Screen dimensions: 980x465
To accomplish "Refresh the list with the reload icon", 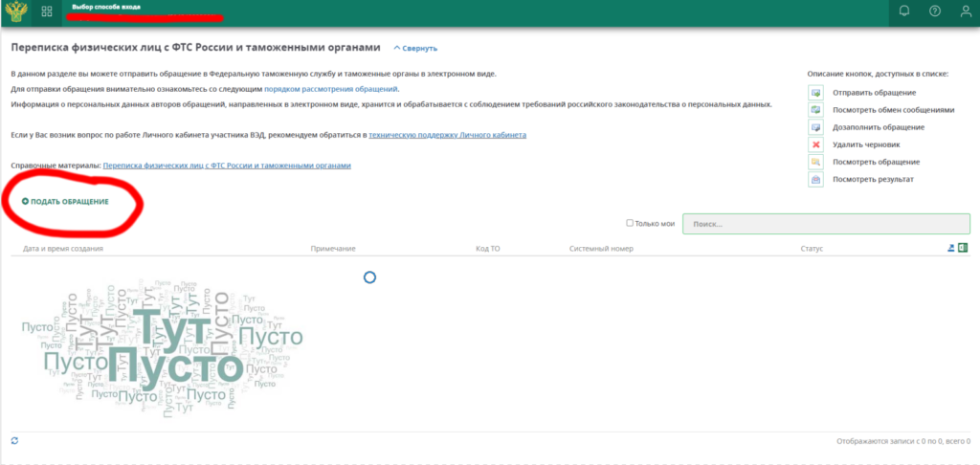I will pyautogui.click(x=14, y=441).
